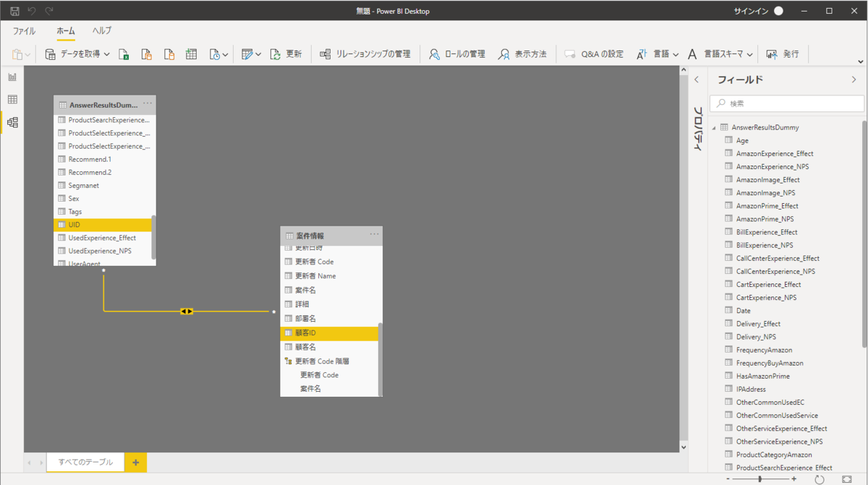Select Date in the fields list
This screenshot has width=868, height=485.
tap(743, 311)
